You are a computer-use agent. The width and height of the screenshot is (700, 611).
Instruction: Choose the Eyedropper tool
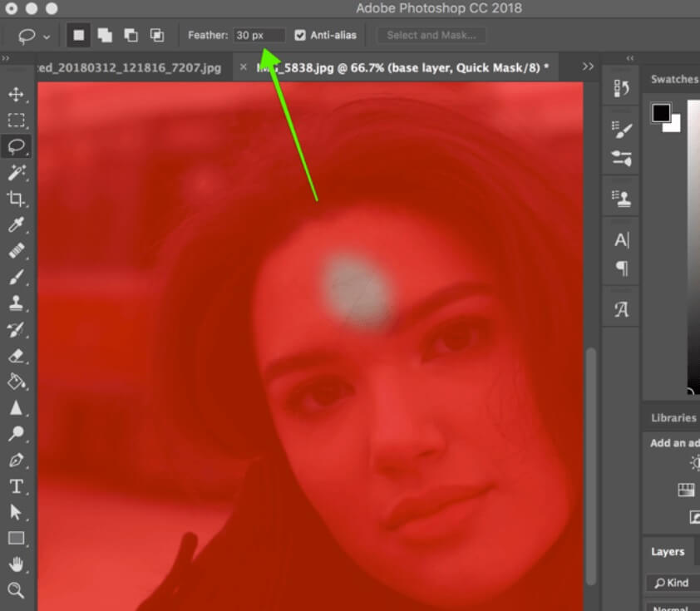[x=16, y=224]
